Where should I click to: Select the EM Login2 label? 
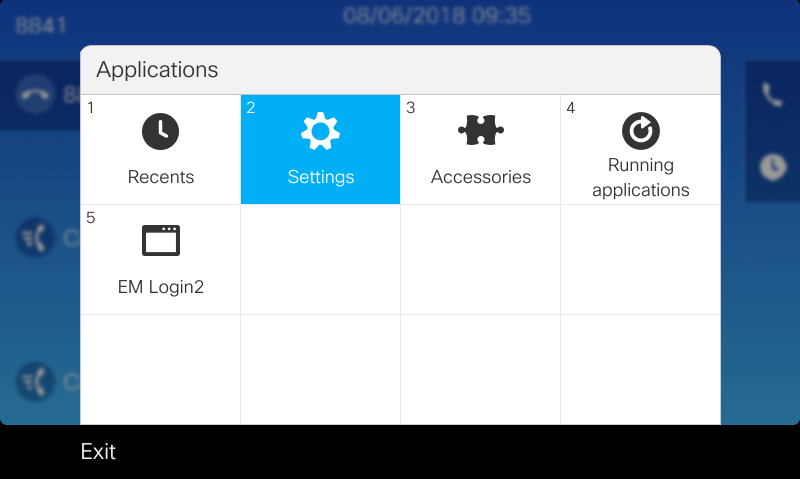tap(161, 287)
